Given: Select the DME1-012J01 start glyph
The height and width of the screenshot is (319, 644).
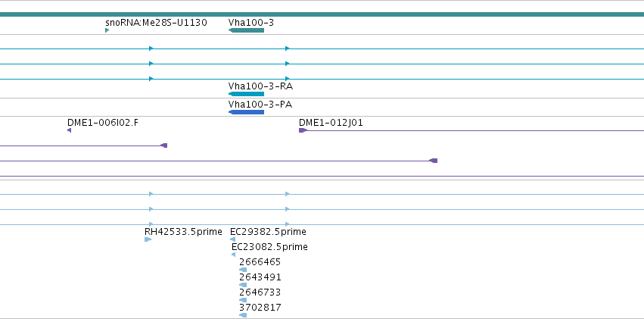Looking at the screenshot, I should 303,130.
